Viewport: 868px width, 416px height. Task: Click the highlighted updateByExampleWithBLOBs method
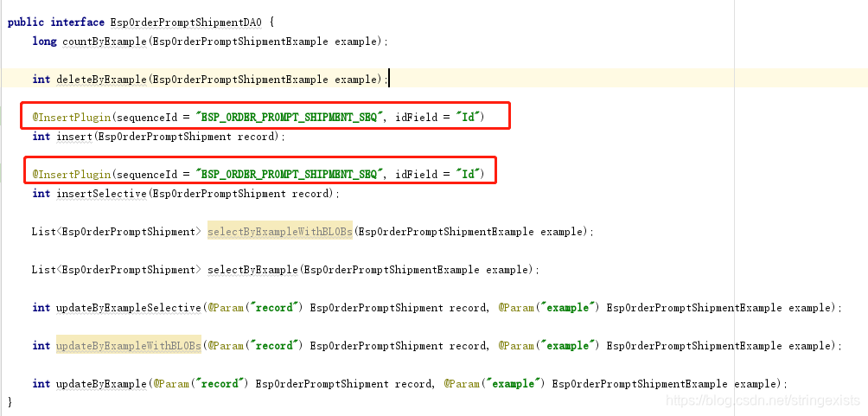coord(129,346)
